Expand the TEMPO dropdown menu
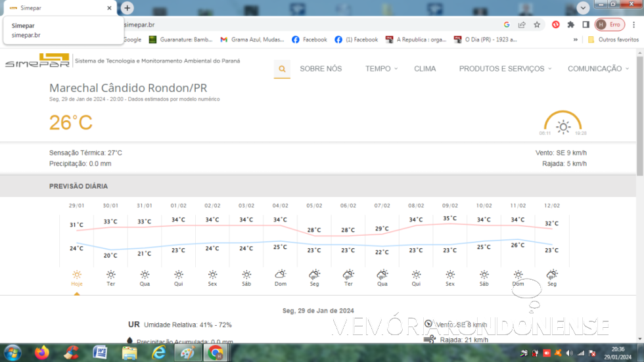Viewport: 644px width, 362px height. tap(381, 69)
